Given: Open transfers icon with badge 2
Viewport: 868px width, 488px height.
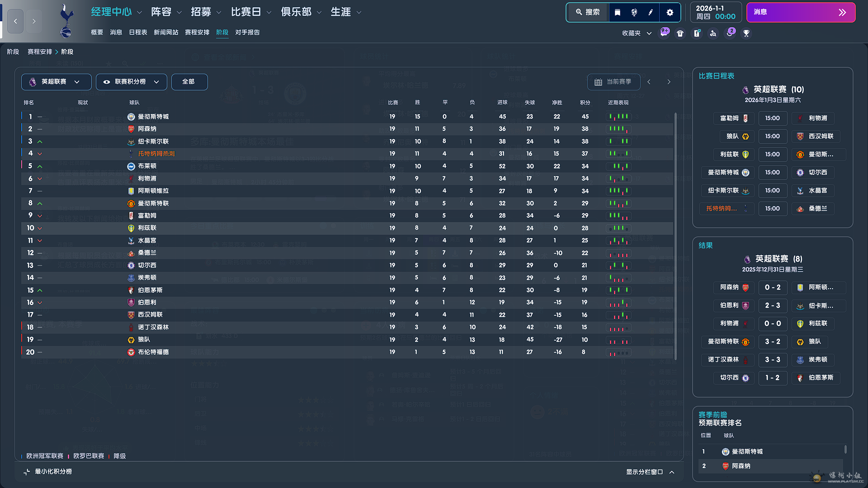Looking at the screenshot, I should pyautogui.click(x=731, y=33).
